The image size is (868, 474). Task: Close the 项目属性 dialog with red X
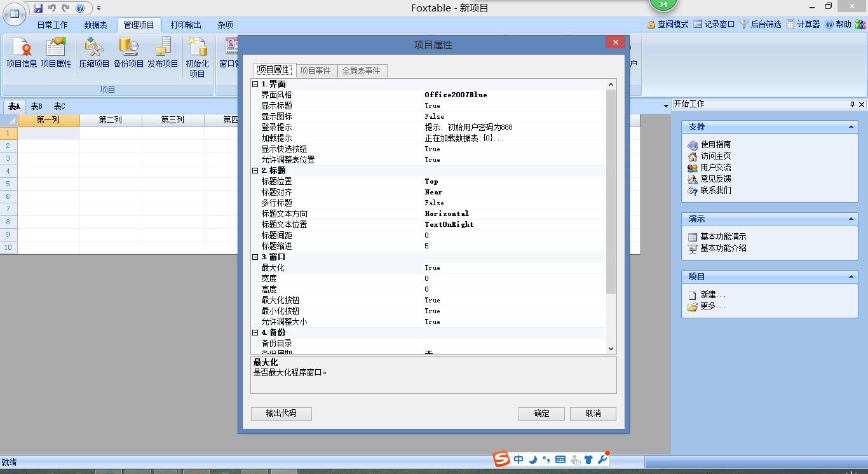point(614,43)
